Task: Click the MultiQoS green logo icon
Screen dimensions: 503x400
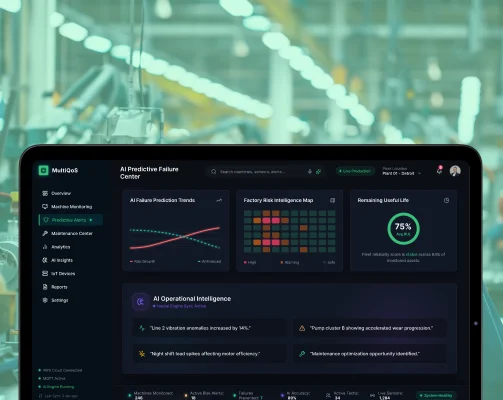Action: pyautogui.click(x=43, y=170)
